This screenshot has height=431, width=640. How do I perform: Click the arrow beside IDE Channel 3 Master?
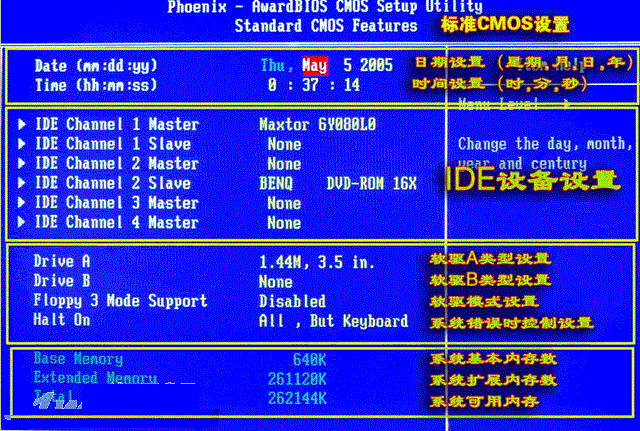click(x=21, y=203)
